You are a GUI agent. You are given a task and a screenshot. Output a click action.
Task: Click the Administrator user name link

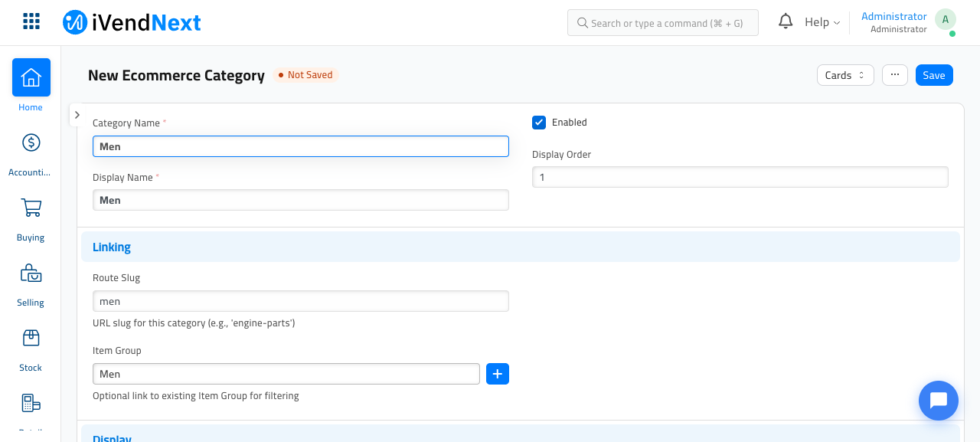[894, 16]
